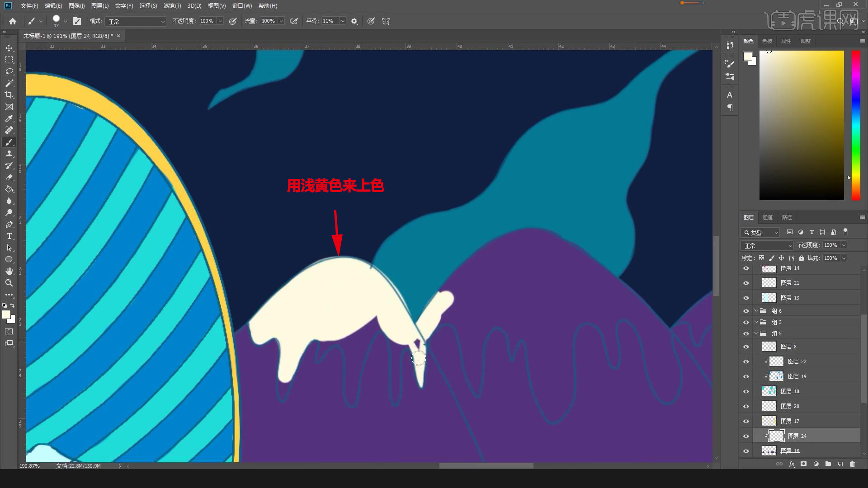Select layer 图层 17 row
This screenshot has width=868, height=488.
[806, 421]
